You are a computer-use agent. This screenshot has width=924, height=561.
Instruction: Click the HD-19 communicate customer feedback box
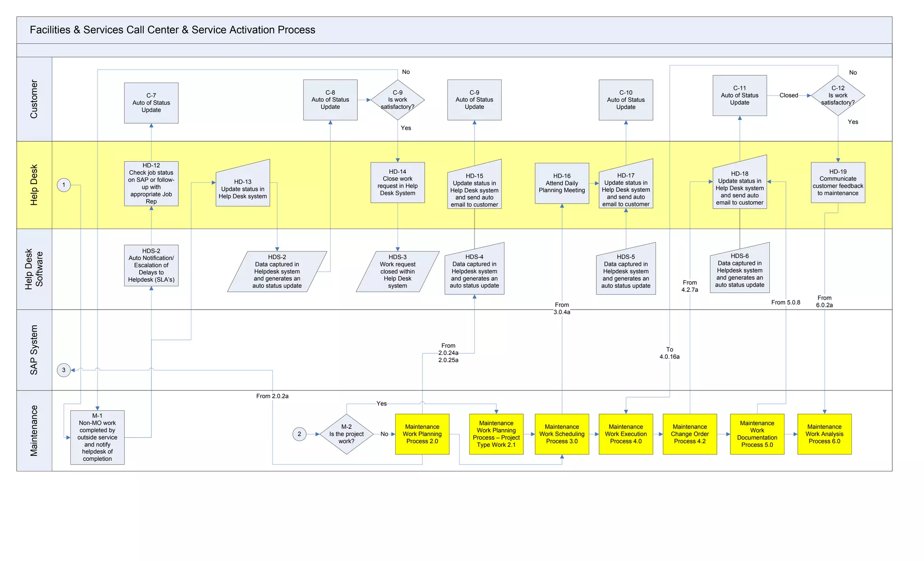[838, 183]
